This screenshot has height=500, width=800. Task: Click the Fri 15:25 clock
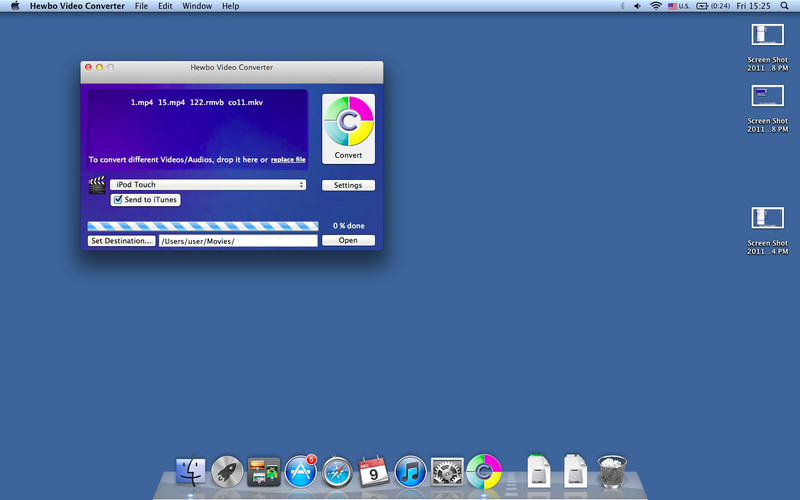point(753,6)
